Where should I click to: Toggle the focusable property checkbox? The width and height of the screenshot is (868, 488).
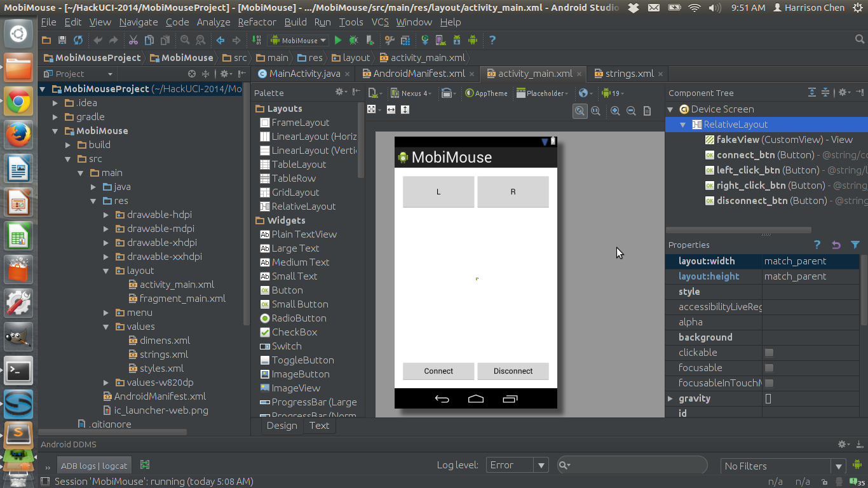pyautogui.click(x=769, y=368)
